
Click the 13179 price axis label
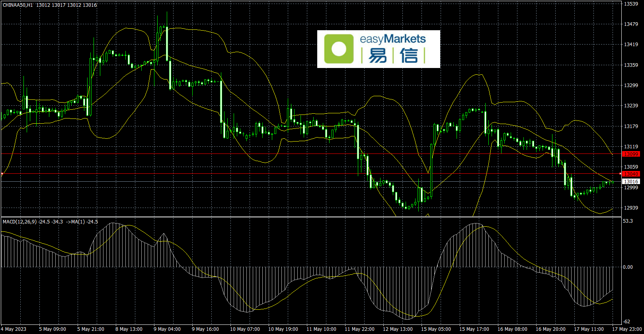tap(631, 126)
